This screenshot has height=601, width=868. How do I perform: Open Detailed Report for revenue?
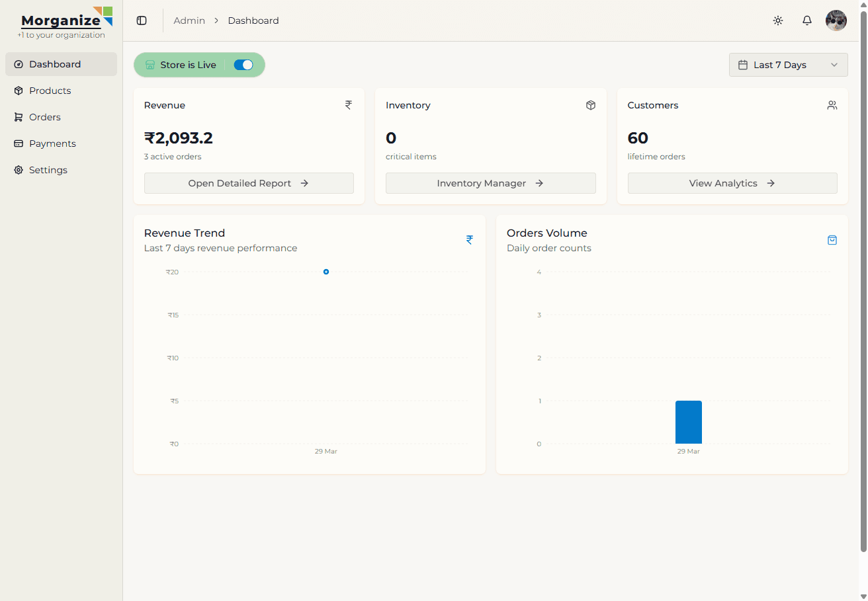[x=249, y=183]
